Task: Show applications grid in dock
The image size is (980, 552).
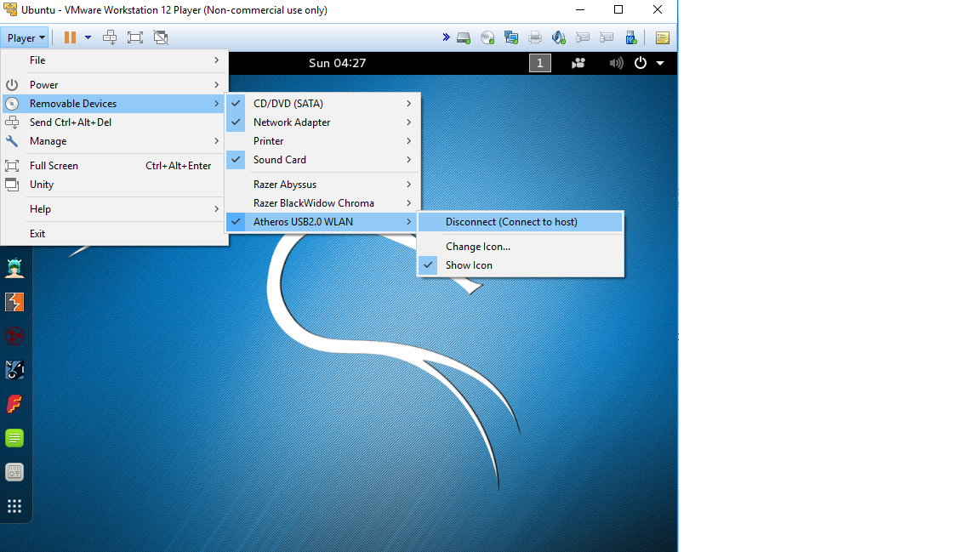Action: click(x=14, y=506)
